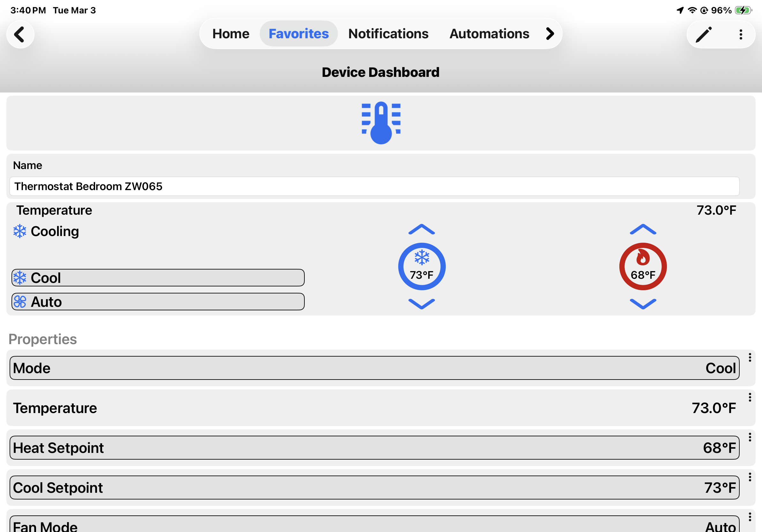Open Heat Setpoint row three-dot options
Screen dimensions: 762x532
point(750,437)
